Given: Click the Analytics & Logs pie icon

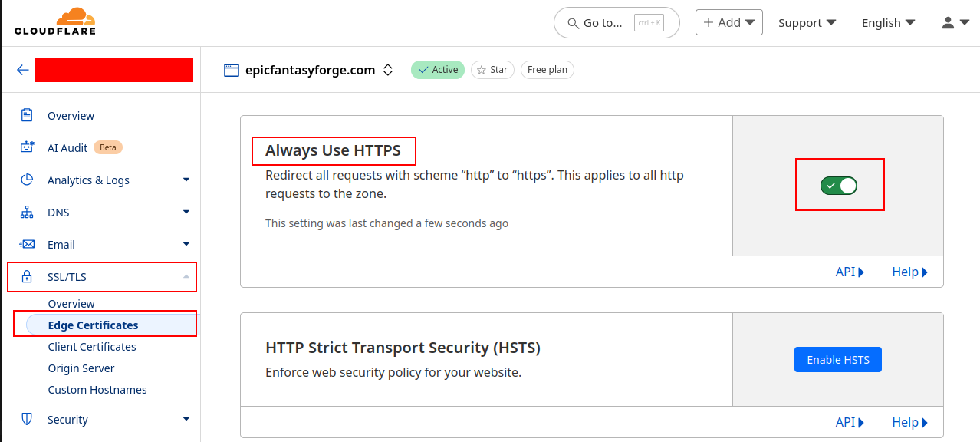Looking at the screenshot, I should (x=27, y=180).
